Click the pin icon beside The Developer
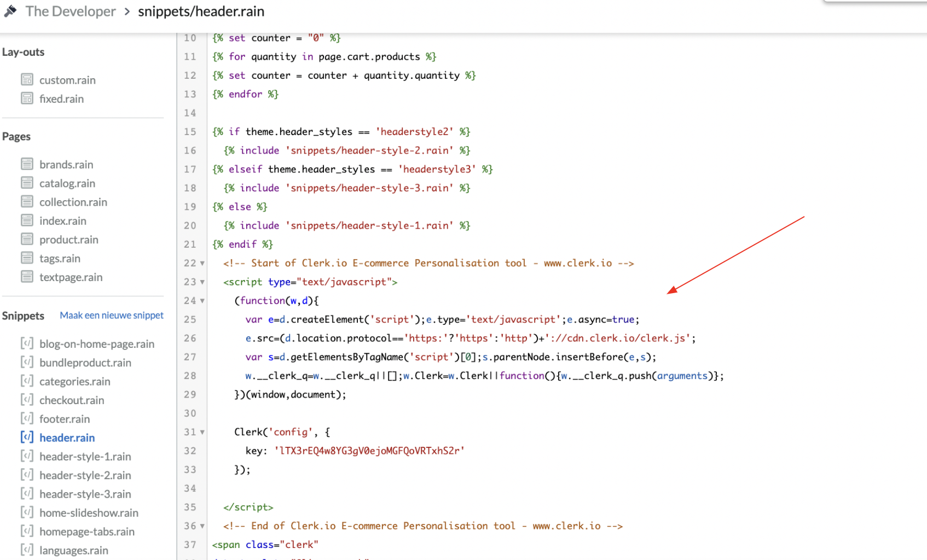This screenshot has height=560, width=927. point(10,11)
